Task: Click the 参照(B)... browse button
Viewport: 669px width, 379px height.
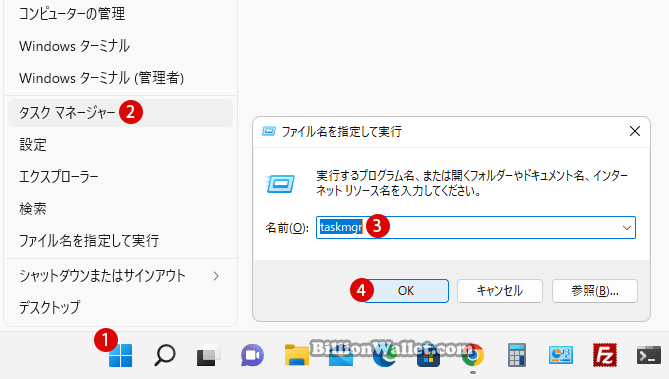Action: point(595,291)
